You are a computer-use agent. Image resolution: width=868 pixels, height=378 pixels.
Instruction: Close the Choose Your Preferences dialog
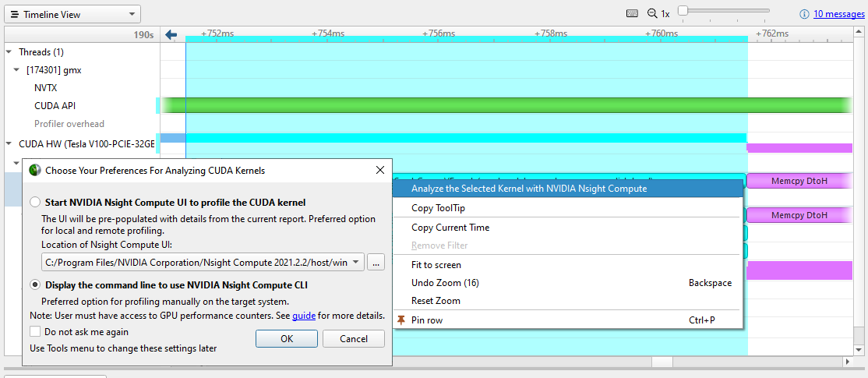click(379, 171)
